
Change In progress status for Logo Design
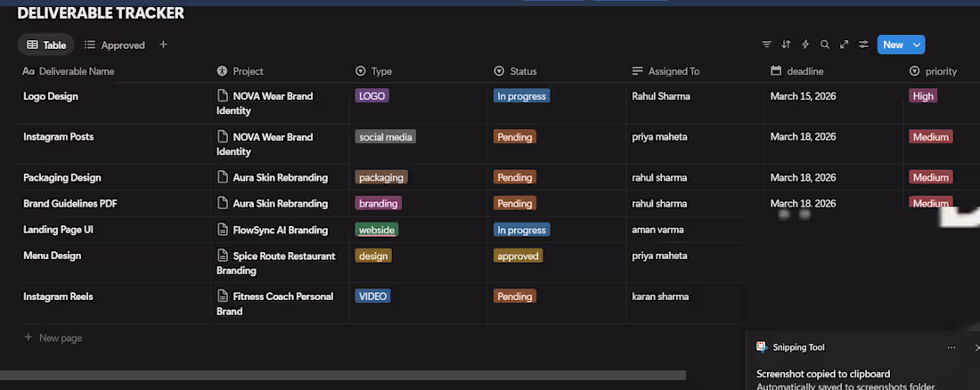tap(522, 96)
